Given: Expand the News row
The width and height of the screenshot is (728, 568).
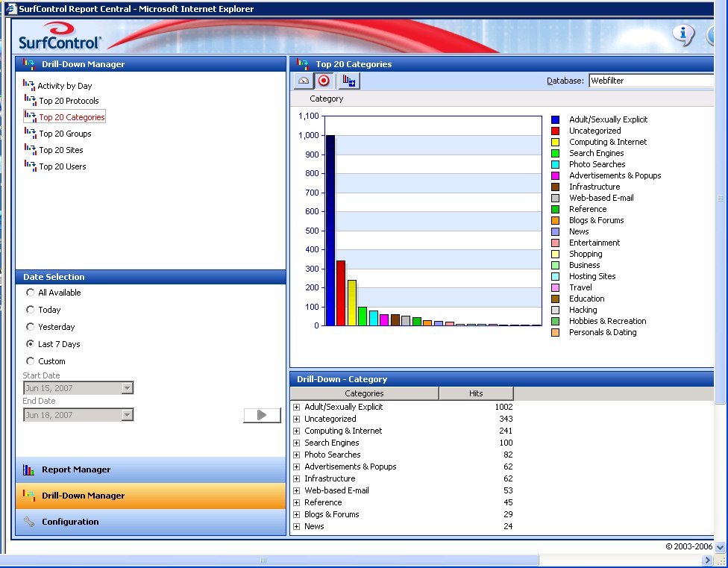Looking at the screenshot, I should pos(297,527).
